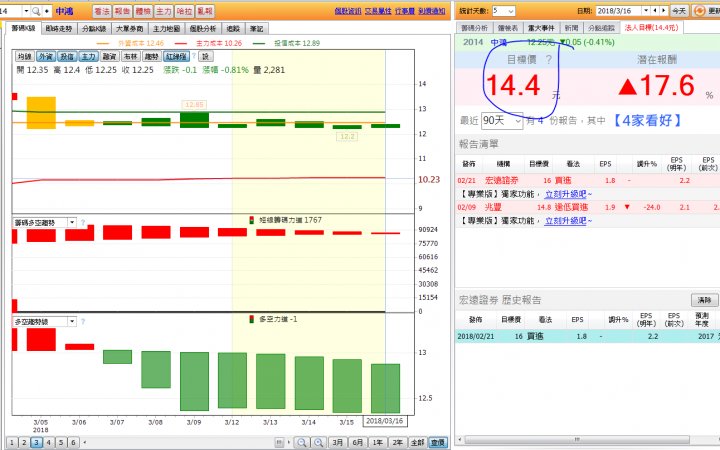Select page 5 at bottom left
This screenshot has width=720, height=450.
(61, 442)
